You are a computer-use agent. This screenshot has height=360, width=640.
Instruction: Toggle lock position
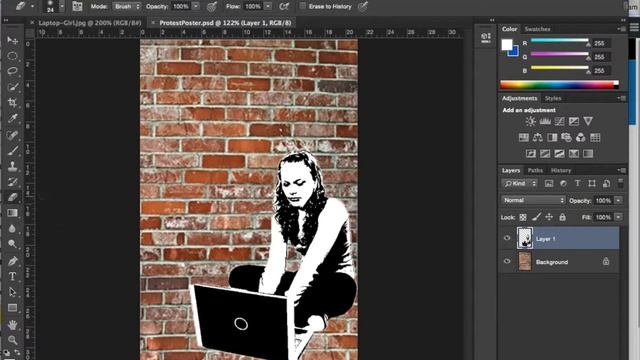click(549, 217)
